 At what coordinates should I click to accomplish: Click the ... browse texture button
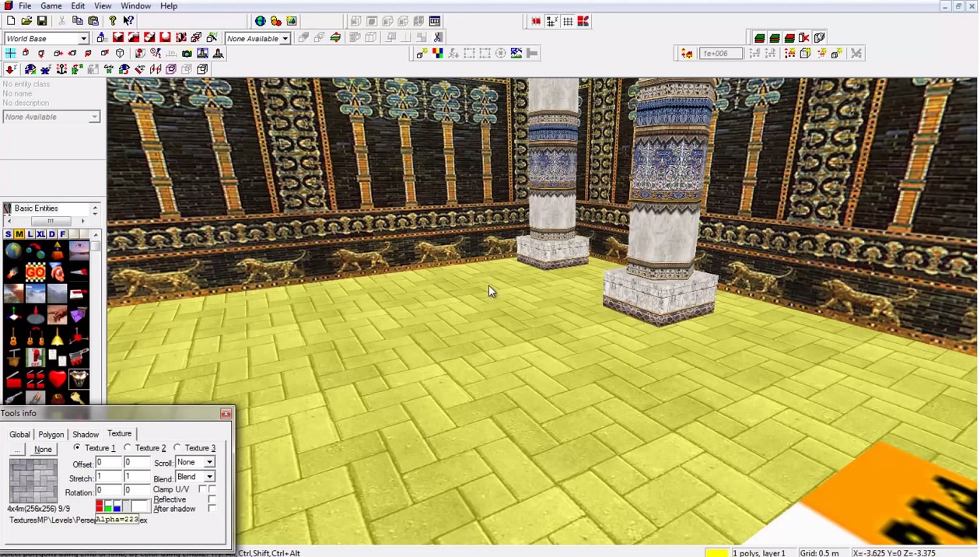pos(17,450)
